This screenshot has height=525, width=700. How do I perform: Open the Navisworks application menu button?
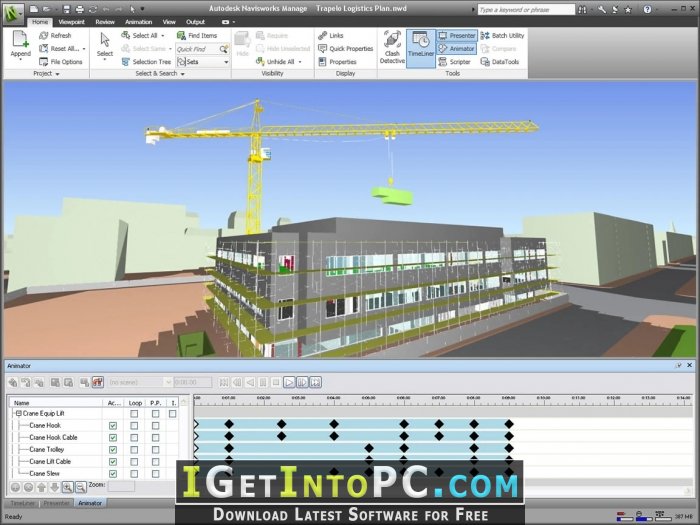(13, 13)
